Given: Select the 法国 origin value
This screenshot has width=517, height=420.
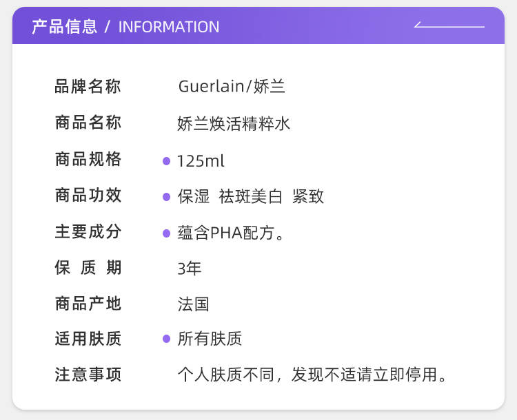Looking at the screenshot, I should [193, 304].
